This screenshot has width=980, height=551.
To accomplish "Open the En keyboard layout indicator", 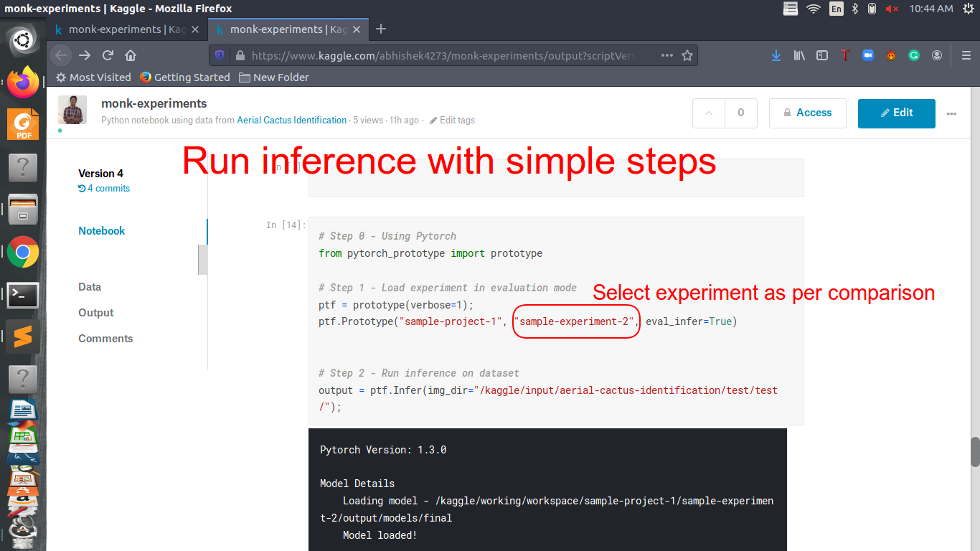I will click(836, 9).
